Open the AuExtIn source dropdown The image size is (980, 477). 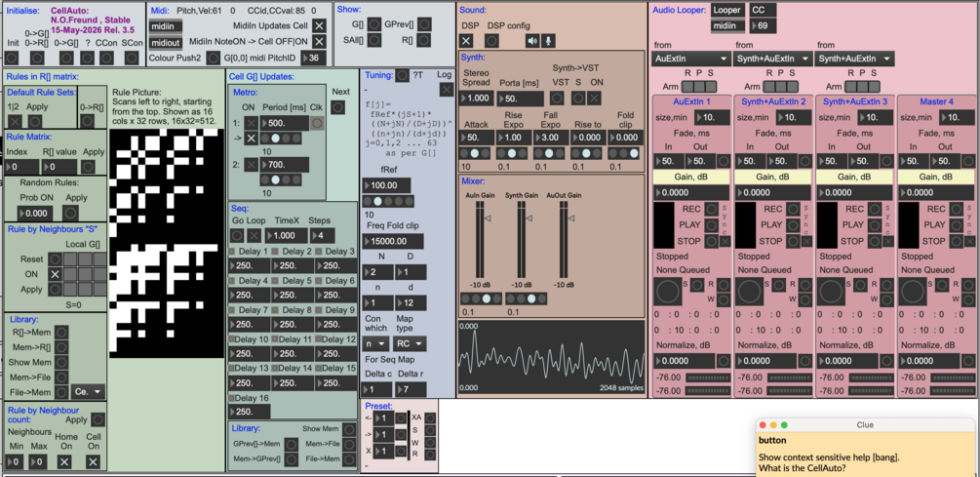point(691,59)
